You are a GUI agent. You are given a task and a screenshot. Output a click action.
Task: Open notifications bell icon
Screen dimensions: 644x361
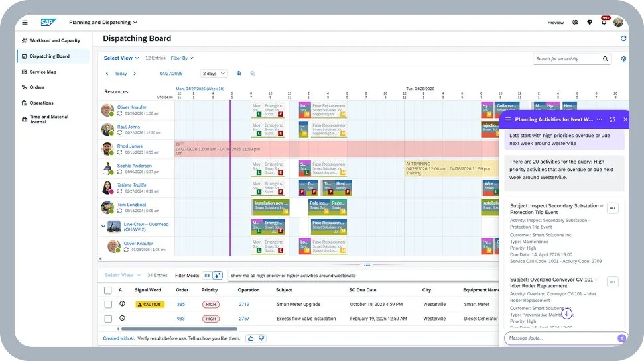(x=604, y=22)
